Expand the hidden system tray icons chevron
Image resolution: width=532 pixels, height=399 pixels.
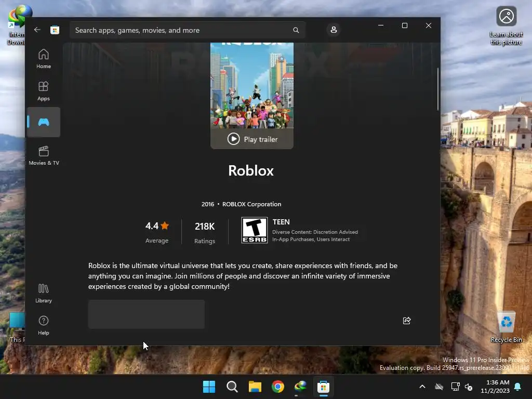click(x=422, y=387)
